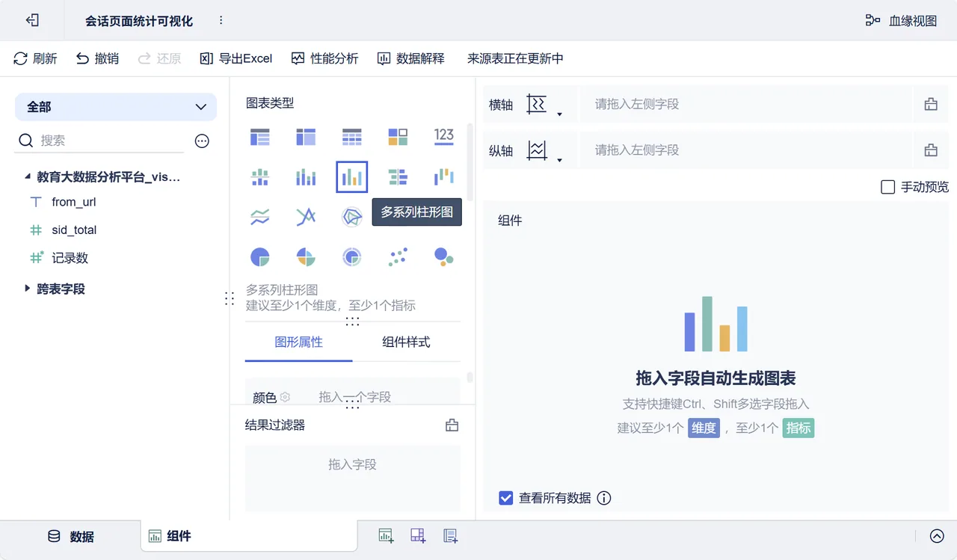The width and height of the screenshot is (957, 560).
Task: Uncheck 查看所有数据 checkbox
Action: click(x=506, y=498)
